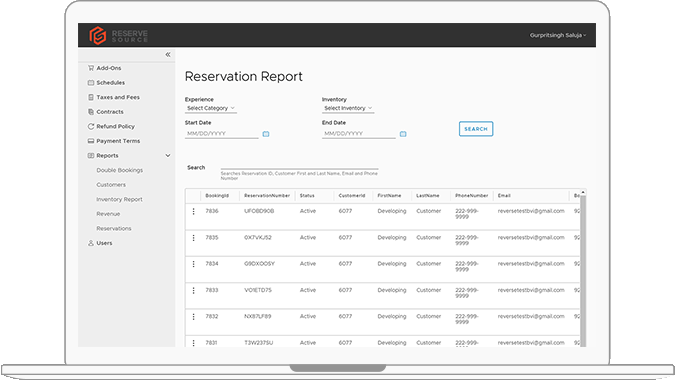This screenshot has width=675, height=380.
Task: Click the End Date input field
Action: tap(359, 134)
